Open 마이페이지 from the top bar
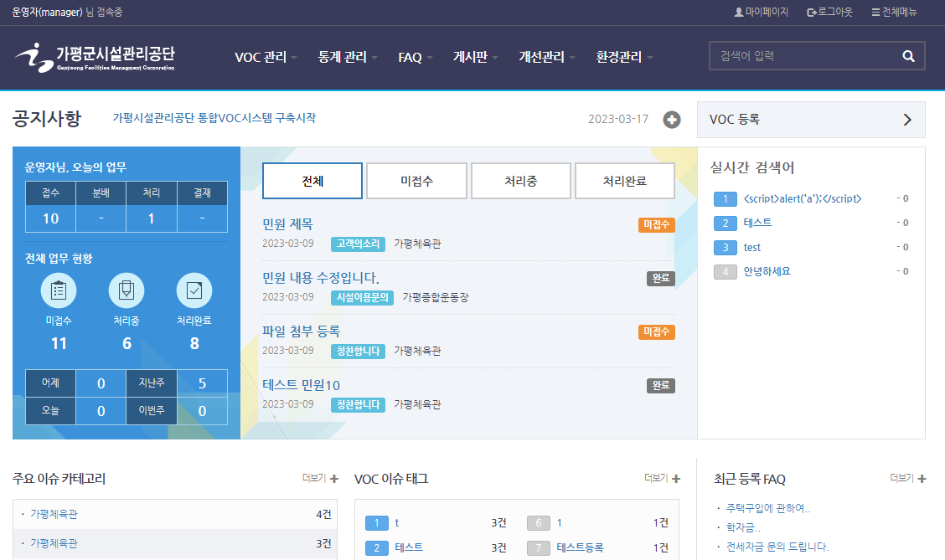 (761, 12)
